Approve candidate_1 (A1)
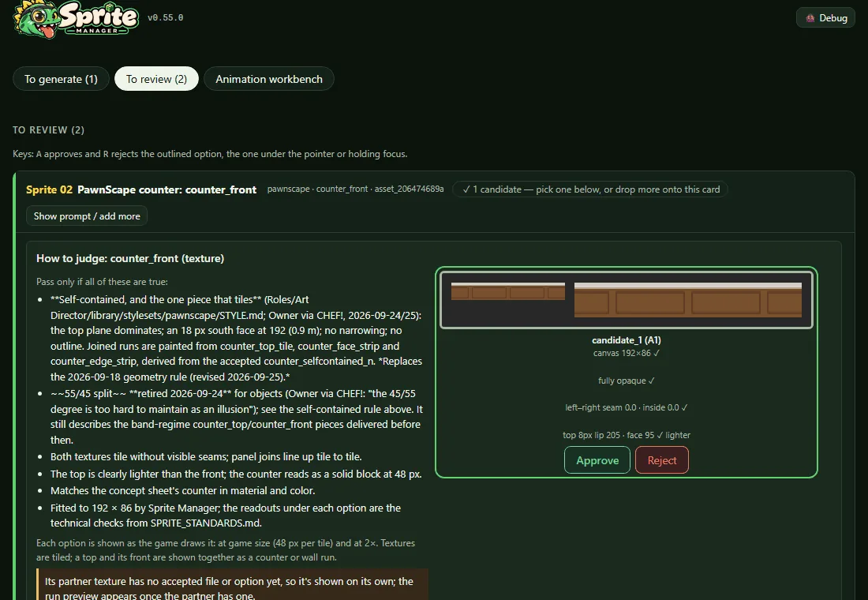868x600 pixels. coord(597,459)
